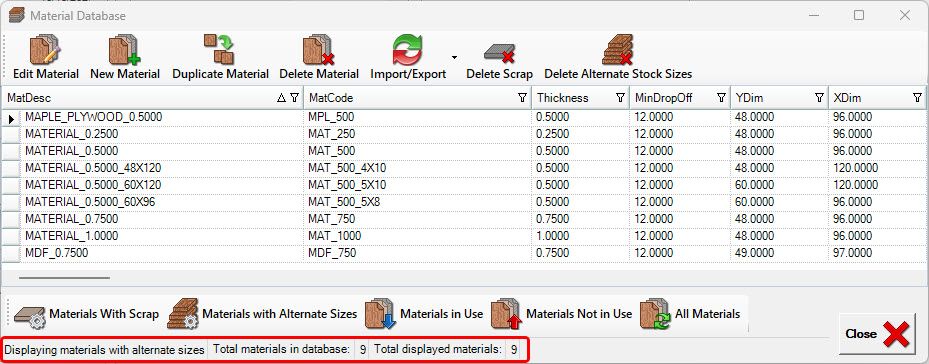Click YDim 60.0000 in MAT_500_5X8 row
The width and height of the screenshot is (929, 364).
[x=779, y=202]
